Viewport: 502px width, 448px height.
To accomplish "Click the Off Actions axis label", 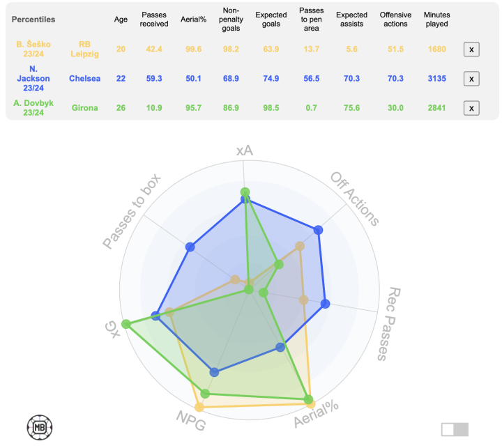I will pos(355,200).
